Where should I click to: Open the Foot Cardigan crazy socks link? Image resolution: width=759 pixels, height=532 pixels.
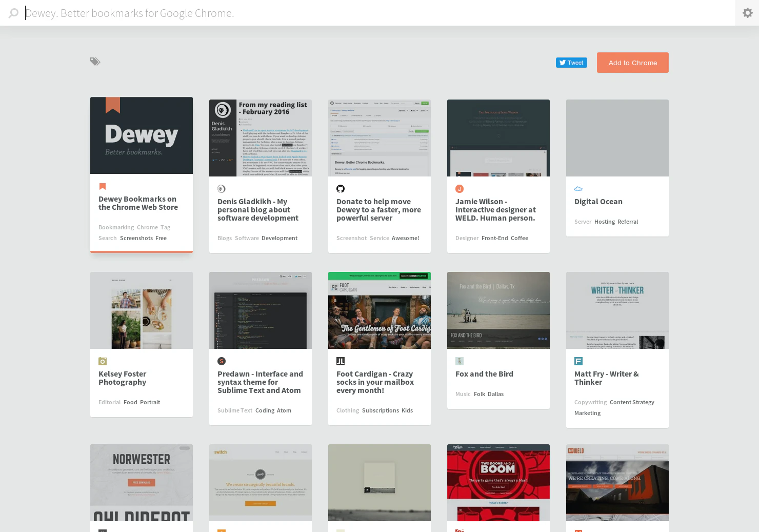[x=375, y=382]
